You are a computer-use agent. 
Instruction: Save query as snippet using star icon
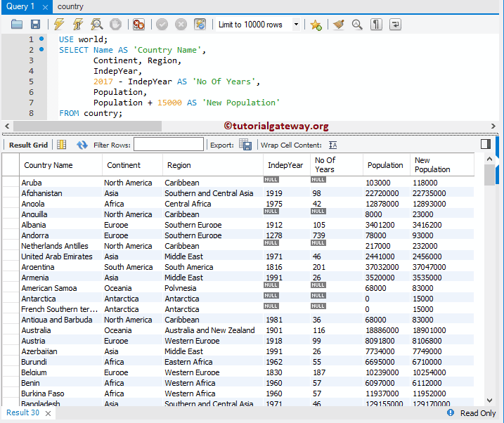pyautogui.click(x=316, y=25)
